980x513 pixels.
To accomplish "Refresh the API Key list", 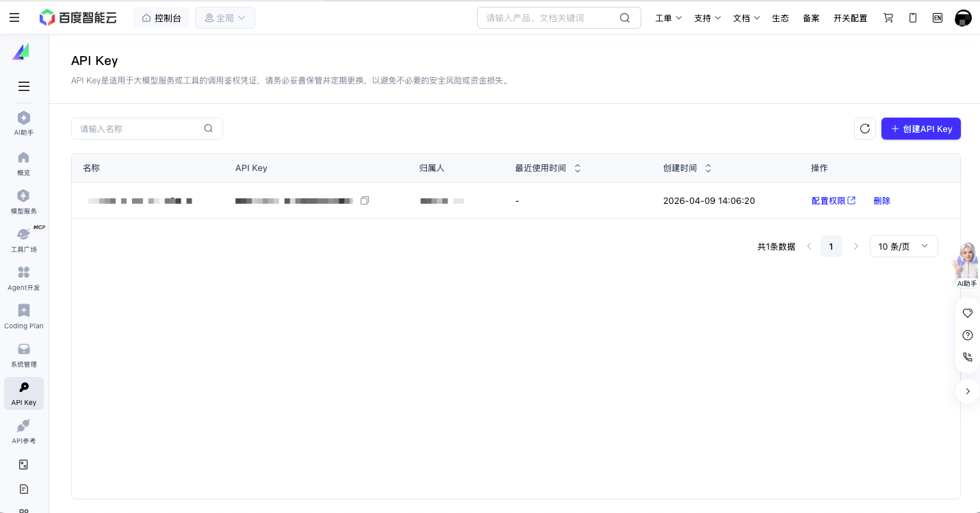I will pyautogui.click(x=864, y=129).
